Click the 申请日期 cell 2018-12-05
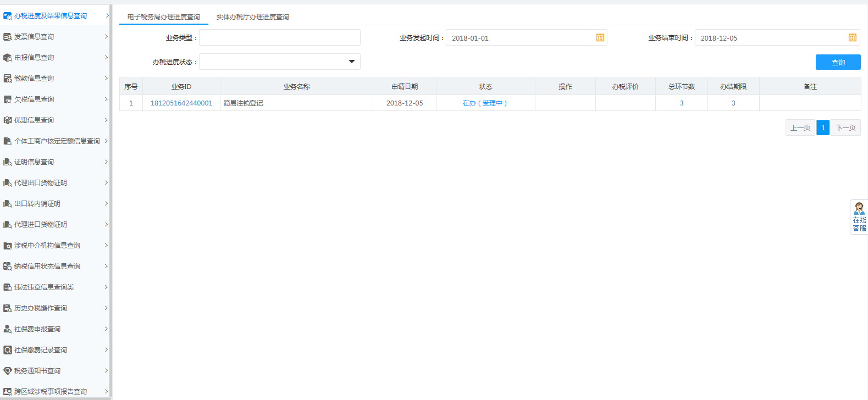868x400 pixels. coord(405,103)
